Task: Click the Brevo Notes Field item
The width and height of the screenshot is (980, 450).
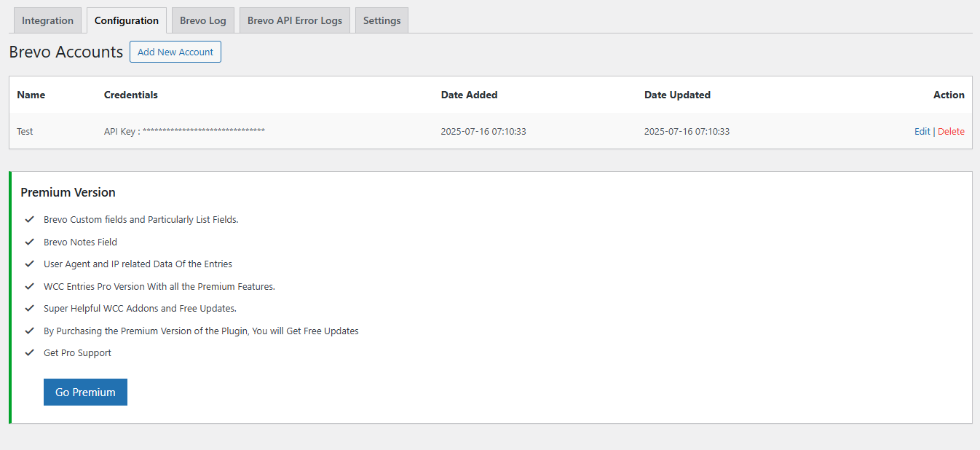Action: [x=80, y=242]
